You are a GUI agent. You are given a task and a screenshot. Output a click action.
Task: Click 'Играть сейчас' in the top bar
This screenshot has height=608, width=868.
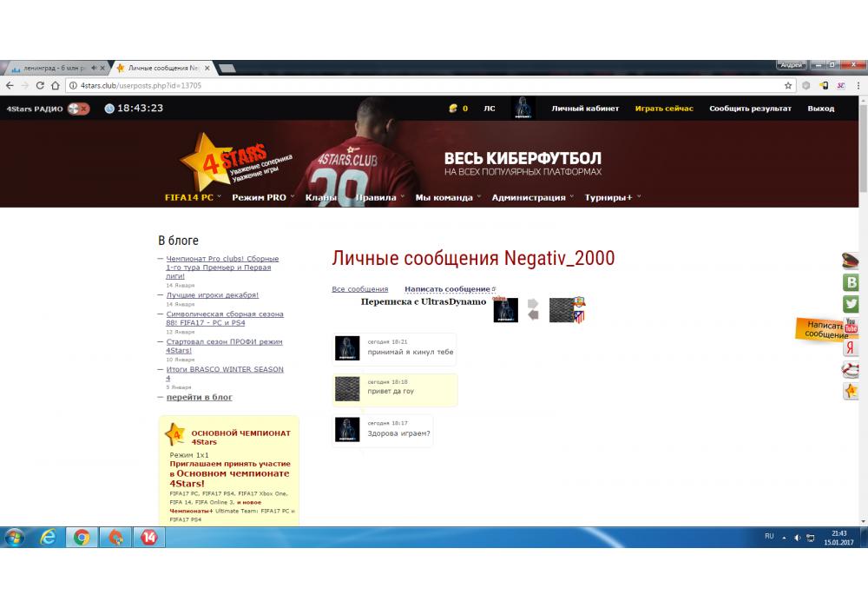(x=664, y=109)
